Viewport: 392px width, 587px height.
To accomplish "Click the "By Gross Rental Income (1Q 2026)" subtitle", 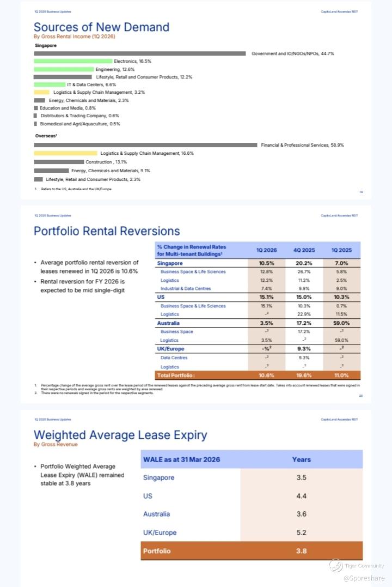I will (75, 37).
